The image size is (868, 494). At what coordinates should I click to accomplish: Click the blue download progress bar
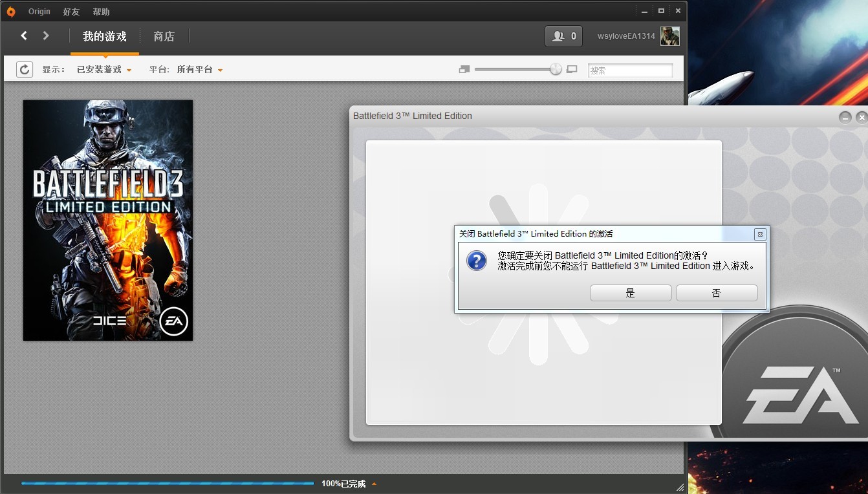pyautogui.click(x=168, y=483)
